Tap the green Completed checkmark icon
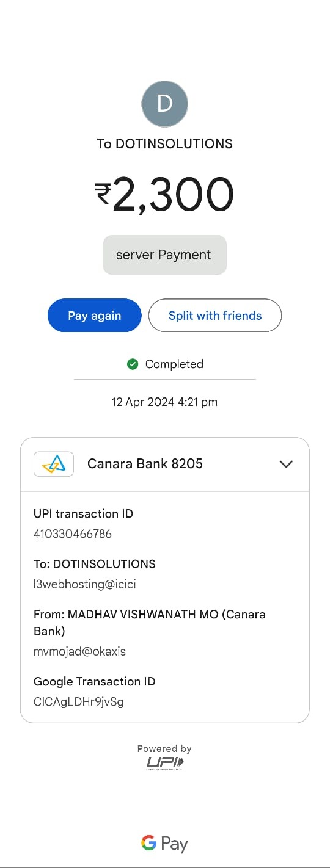Viewport: 330px width, 868px height. 133,364
